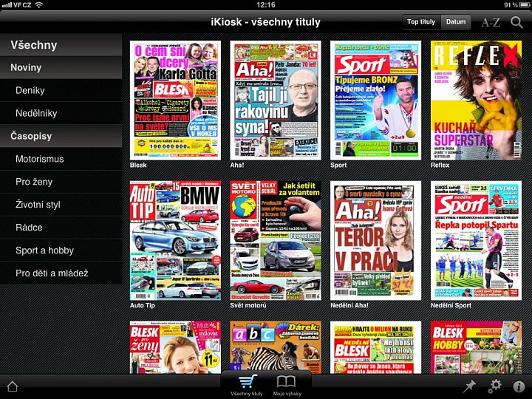Open the Auto Tip magazine cover
Image resolution: width=532 pixels, height=399 pixels.
point(175,241)
